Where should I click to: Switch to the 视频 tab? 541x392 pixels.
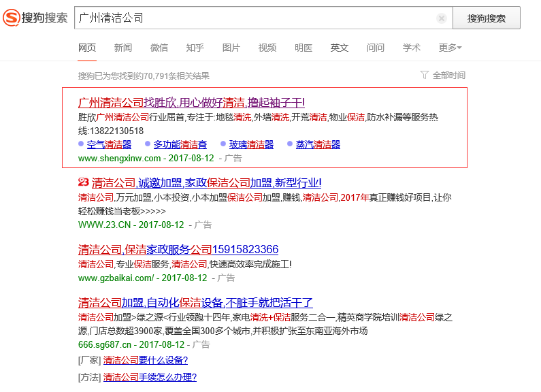tap(267, 48)
